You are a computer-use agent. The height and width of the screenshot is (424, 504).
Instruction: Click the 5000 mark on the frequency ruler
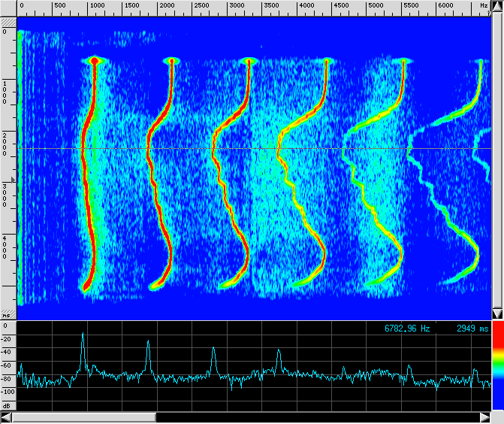click(373, 6)
